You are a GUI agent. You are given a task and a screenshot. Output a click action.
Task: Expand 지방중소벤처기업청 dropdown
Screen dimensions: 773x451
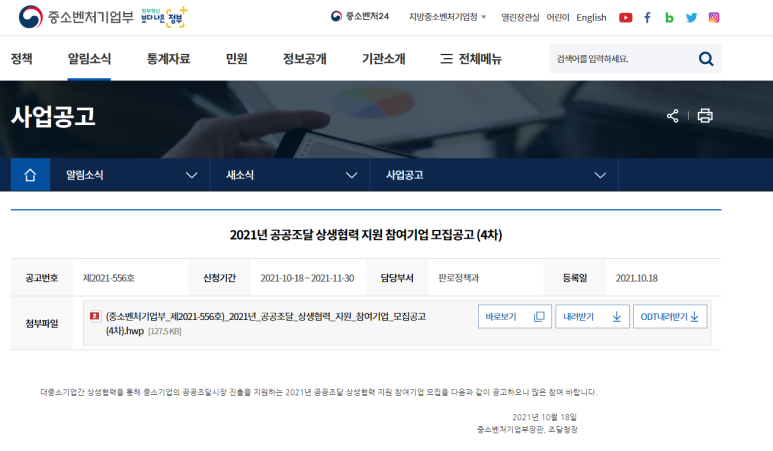tap(447, 17)
